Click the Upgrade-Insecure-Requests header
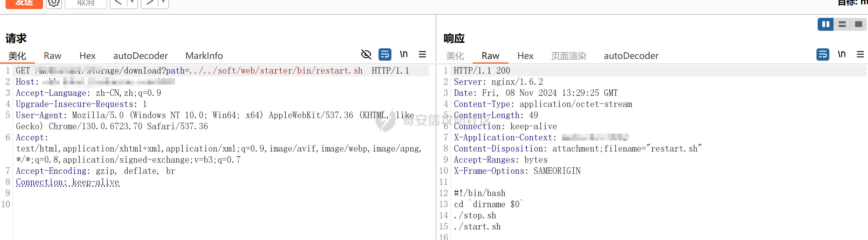 [x=81, y=104]
